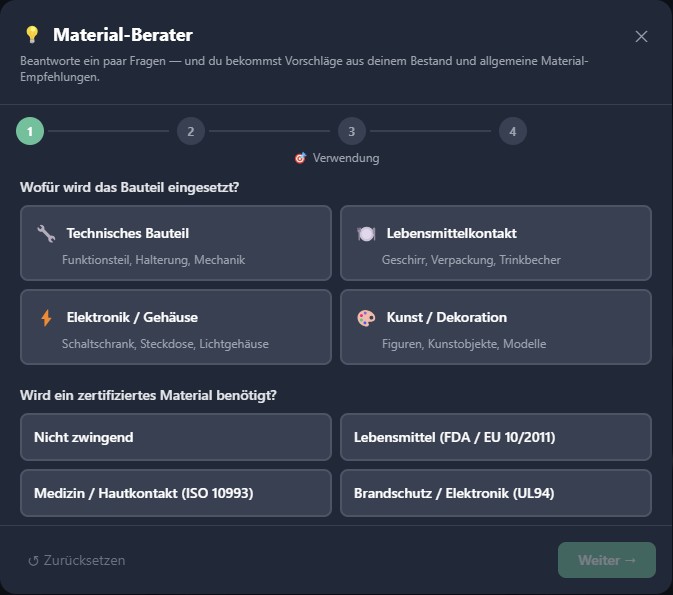Click the Material-Berater title text
This screenshot has height=595, width=673.
point(123,35)
